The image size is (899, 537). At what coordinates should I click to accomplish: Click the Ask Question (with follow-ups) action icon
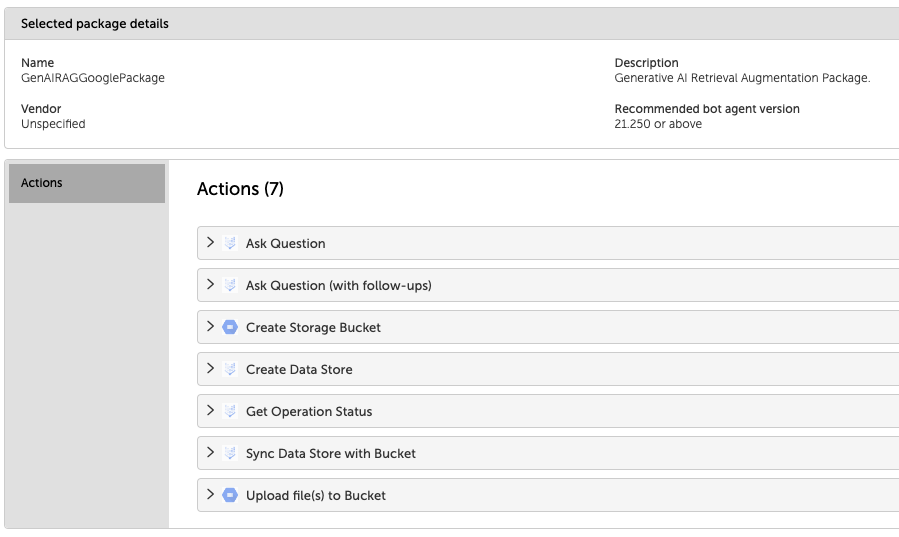(230, 285)
